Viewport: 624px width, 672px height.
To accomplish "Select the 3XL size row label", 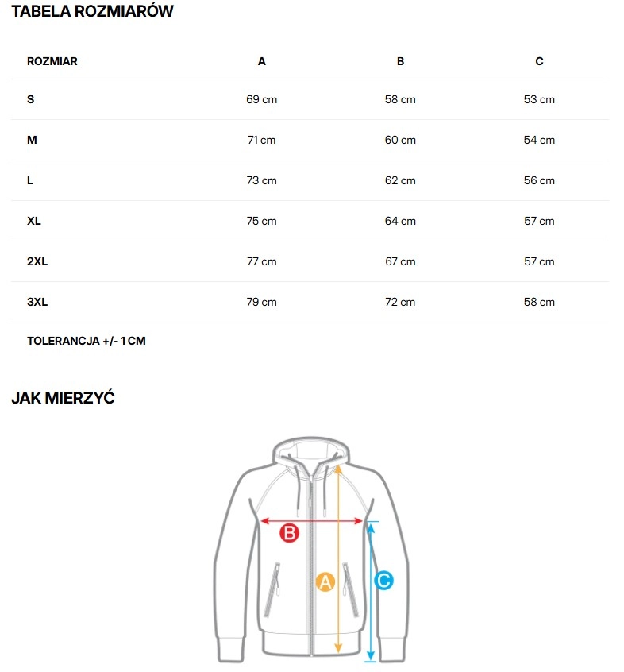I will coord(37,302).
